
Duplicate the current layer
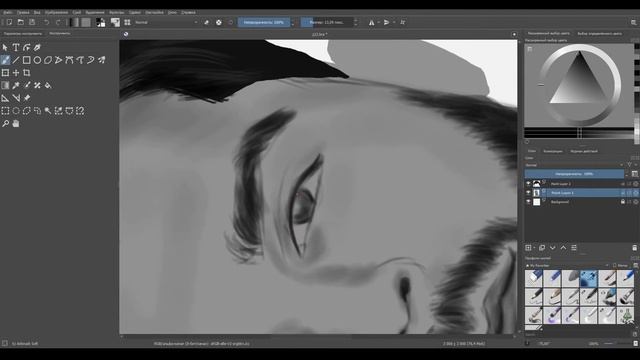click(x=542, y=248)
